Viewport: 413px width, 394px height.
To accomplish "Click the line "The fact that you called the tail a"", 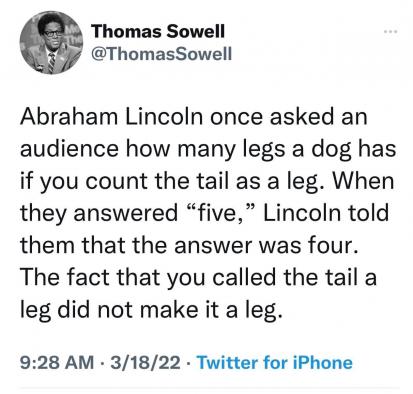I will pyautogui.click(x=198, y=278).
